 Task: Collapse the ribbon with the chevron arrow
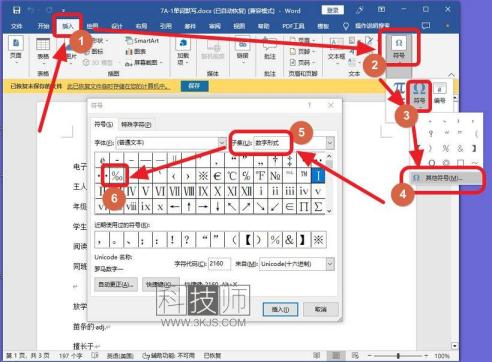pos(451,74)
